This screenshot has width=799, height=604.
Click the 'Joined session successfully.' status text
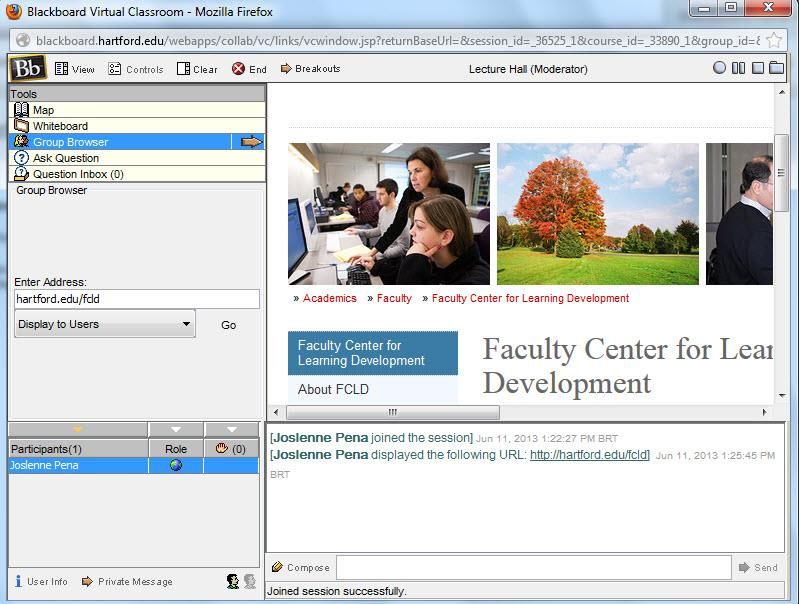pyautogui.click(x=336, y=591)
